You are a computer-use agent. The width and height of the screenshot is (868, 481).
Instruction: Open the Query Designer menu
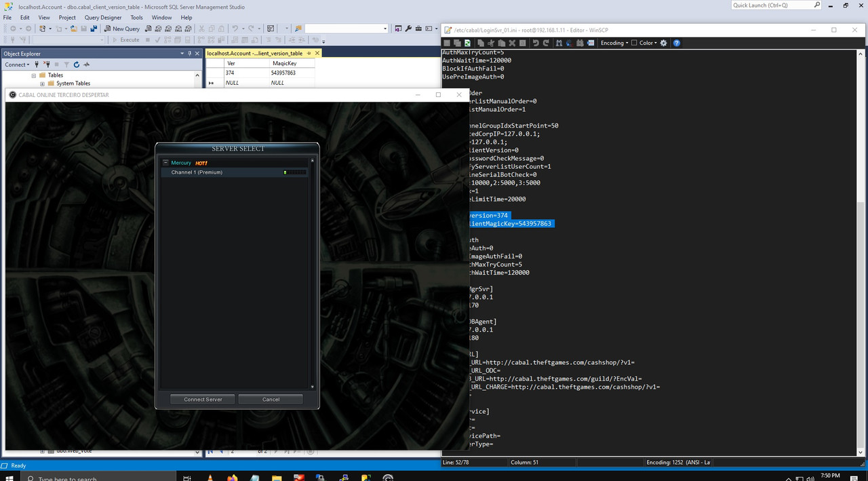[x=103, y=17]
